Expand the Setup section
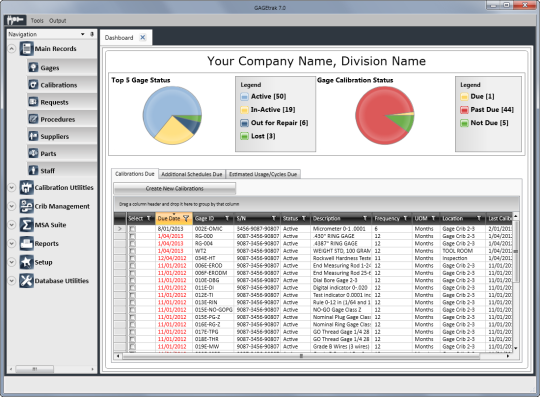Screen dimensions: 540x397 click(12, 262)
